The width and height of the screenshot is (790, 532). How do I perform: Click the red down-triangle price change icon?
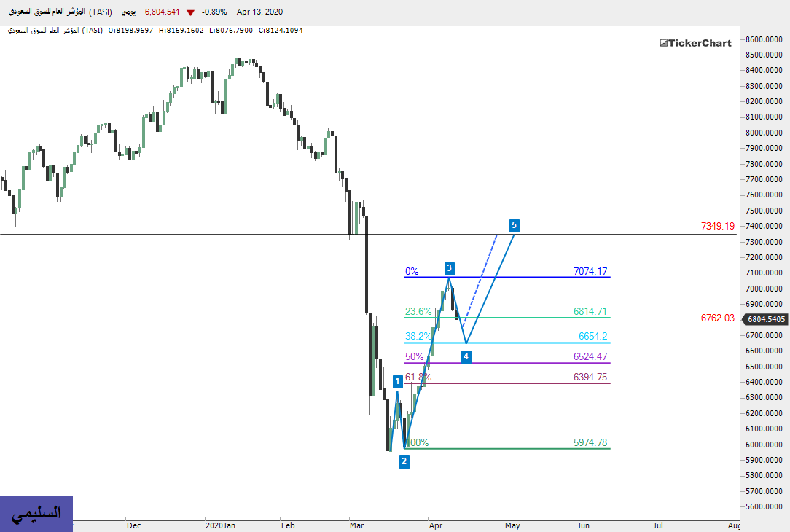[x=190, y=12]
